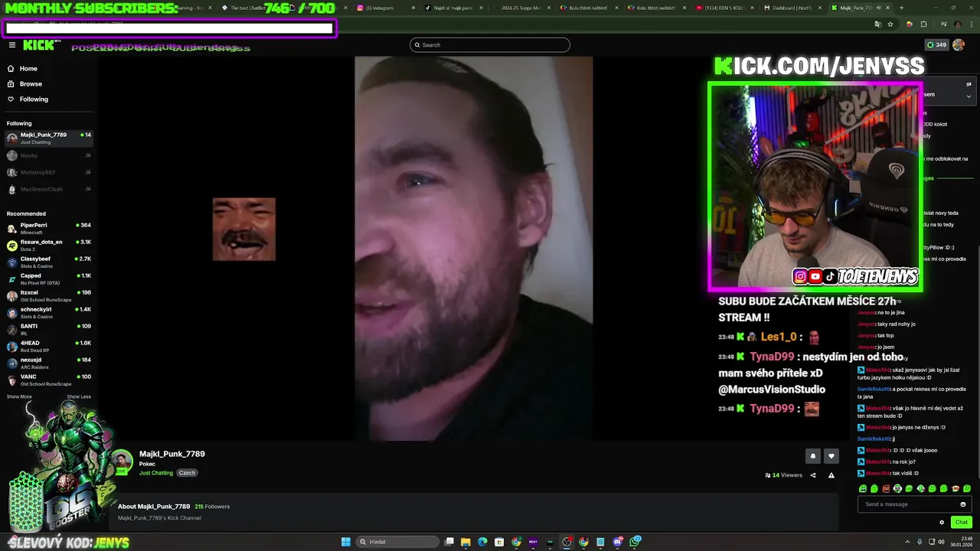Open Classybeef recommended channel

48,262
